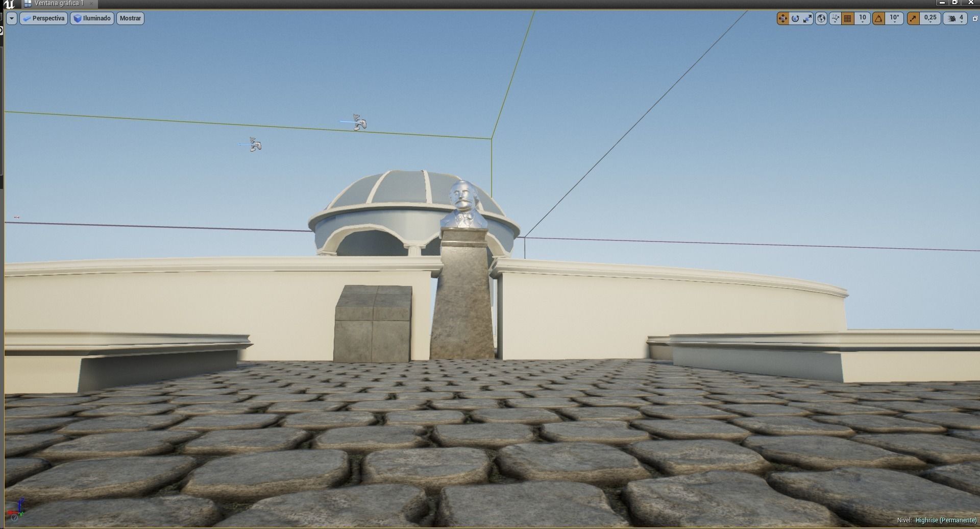Open the Perspectiva view type menu
This screenshot has height=529, width=980.
tap(43, 18)
